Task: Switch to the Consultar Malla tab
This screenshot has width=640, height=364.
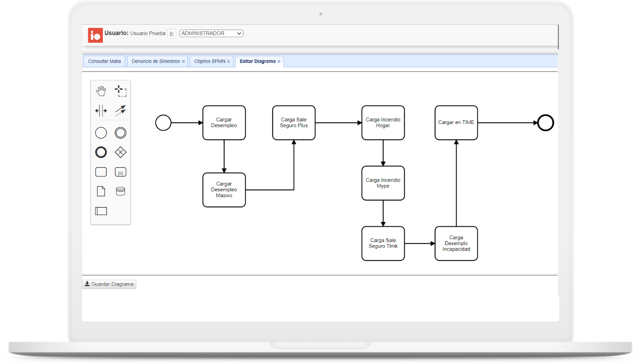Action: 104,61
